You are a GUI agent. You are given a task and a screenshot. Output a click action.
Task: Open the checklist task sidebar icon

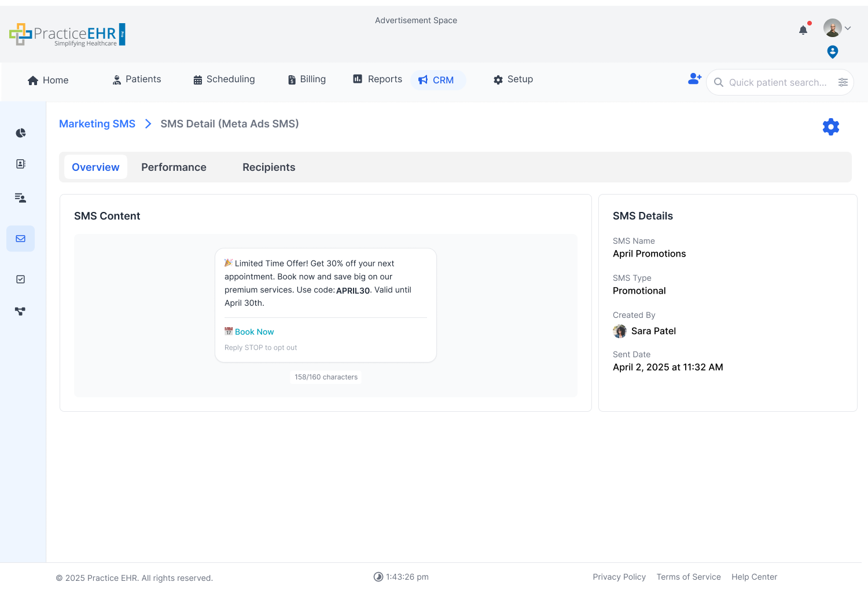pyautogui.click(x=21, y=279)
